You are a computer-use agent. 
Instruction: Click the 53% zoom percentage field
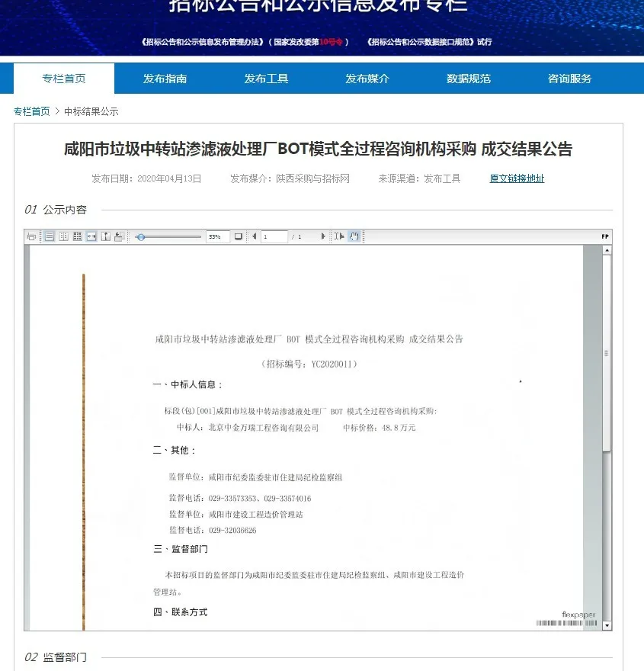point(216,237)
